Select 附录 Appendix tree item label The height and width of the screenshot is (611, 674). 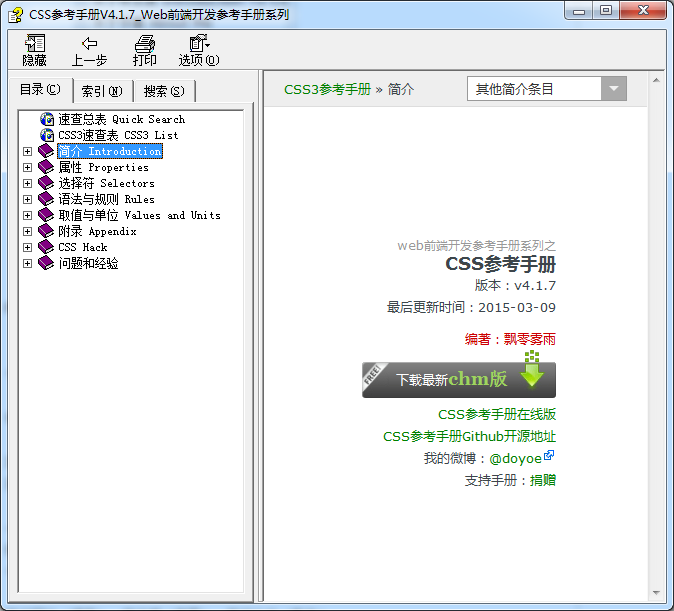click(x=98, y=231)
